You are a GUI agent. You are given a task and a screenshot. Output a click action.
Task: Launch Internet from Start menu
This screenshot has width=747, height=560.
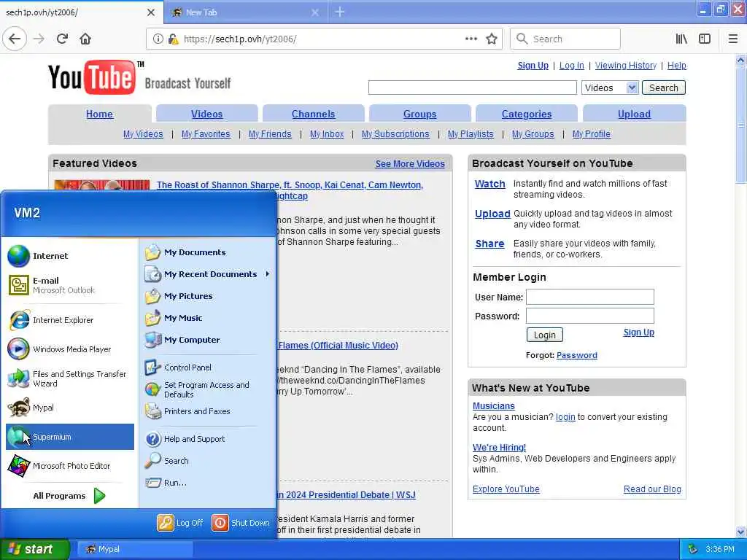pyautogui.click(x=69, y=256)
